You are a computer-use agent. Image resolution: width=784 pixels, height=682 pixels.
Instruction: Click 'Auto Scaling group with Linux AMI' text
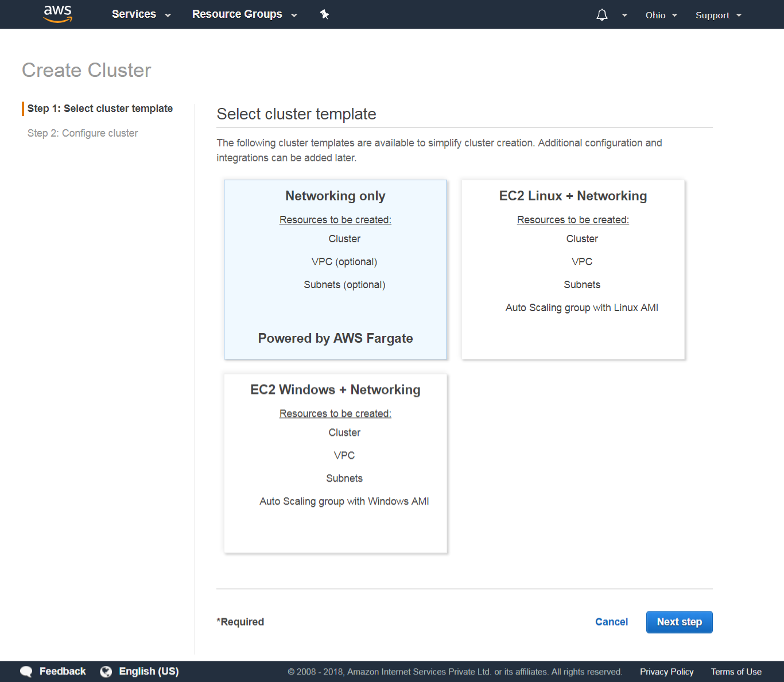click(581, 308)
